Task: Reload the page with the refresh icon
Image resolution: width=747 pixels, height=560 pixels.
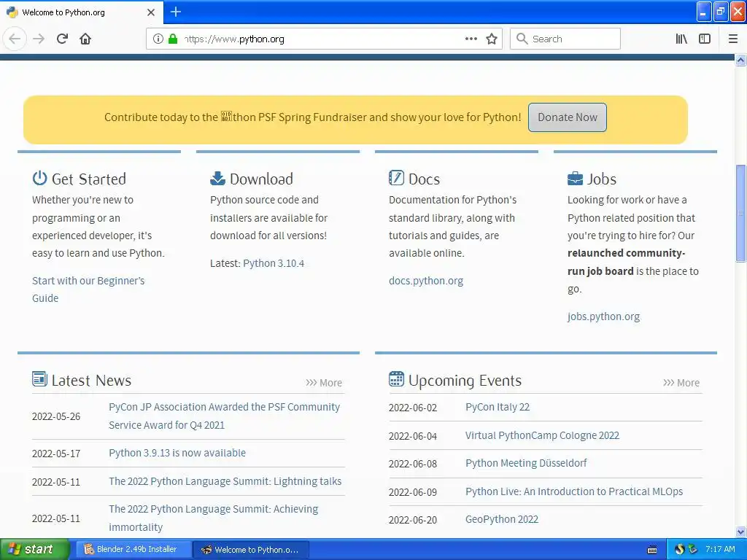Action: [x=62, y=39]
